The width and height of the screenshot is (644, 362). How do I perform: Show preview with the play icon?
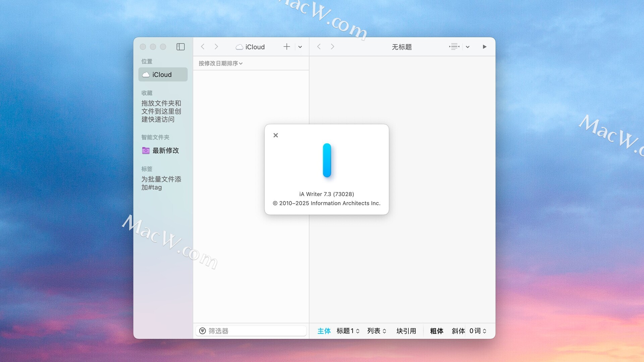(x=484, y=47)
